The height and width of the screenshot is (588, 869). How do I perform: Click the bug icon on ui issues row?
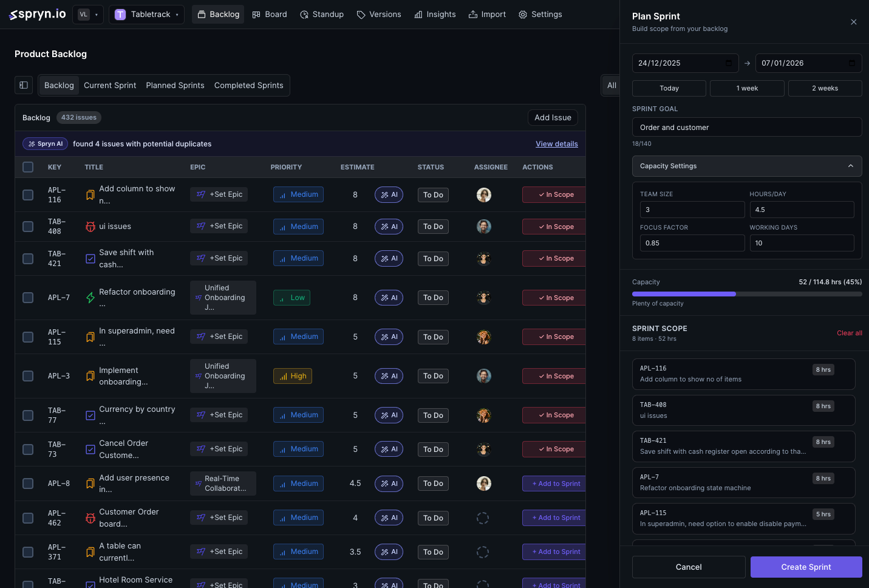[x=90, y=226]
